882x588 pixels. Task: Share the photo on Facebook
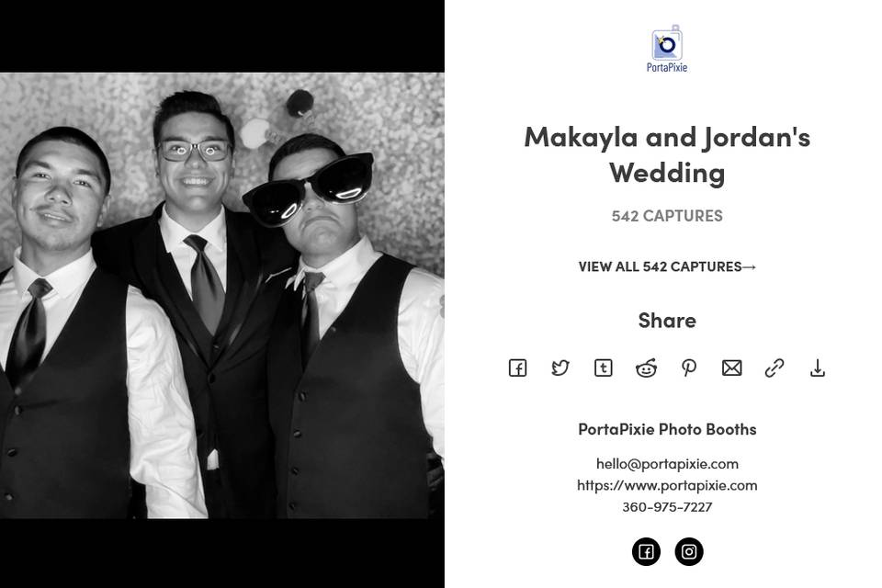[517, 368]
